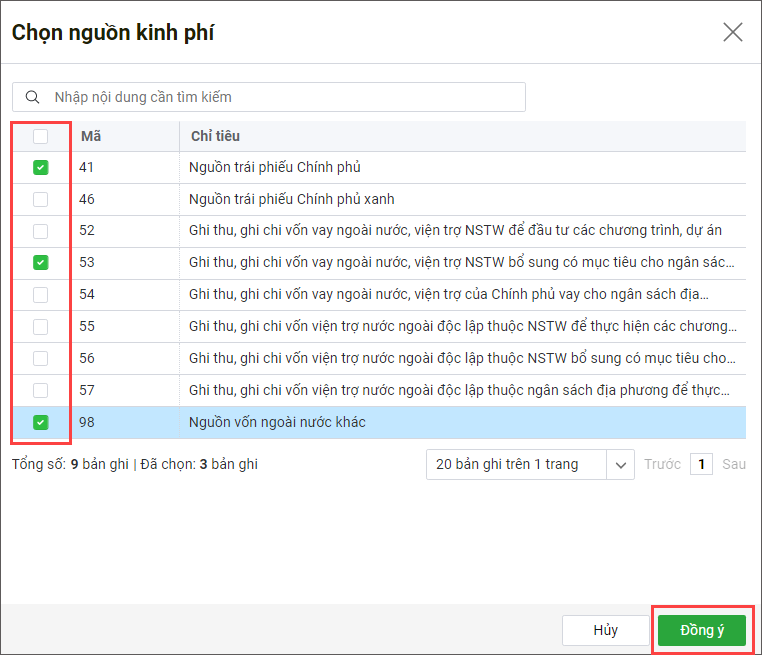Click the 20 bản ghi trên 1 trang combo box
This screenshot has height=655, width=762.
point(517,465)
